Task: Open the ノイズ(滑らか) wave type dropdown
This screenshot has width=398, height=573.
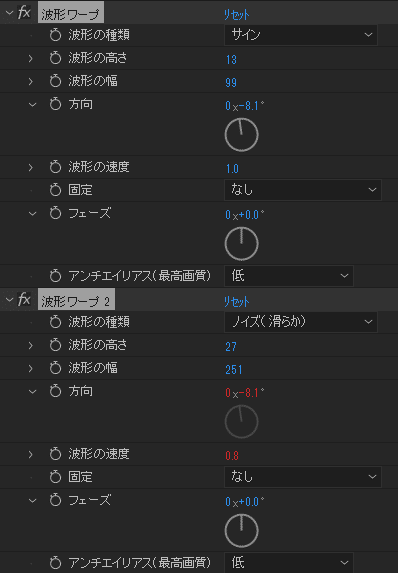Action: pyautogui.click(x=301, y=322)
